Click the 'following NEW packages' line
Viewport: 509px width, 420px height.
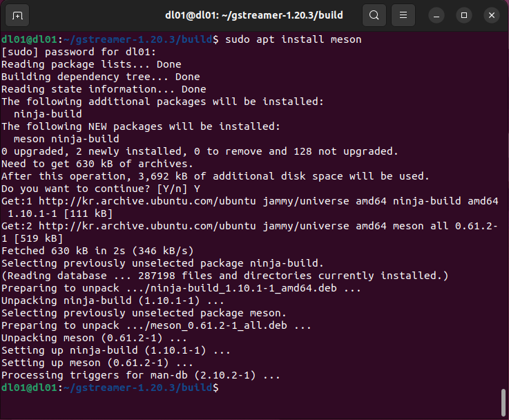pos(141,126)
